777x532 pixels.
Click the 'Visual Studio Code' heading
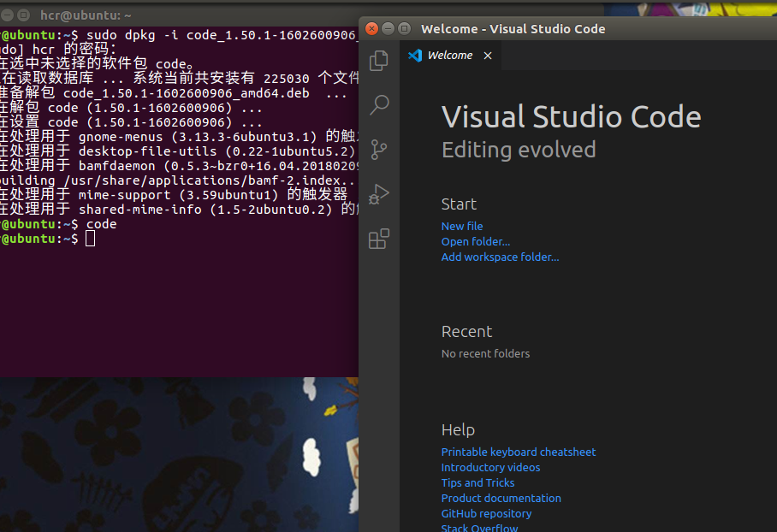tap(571, 117)
